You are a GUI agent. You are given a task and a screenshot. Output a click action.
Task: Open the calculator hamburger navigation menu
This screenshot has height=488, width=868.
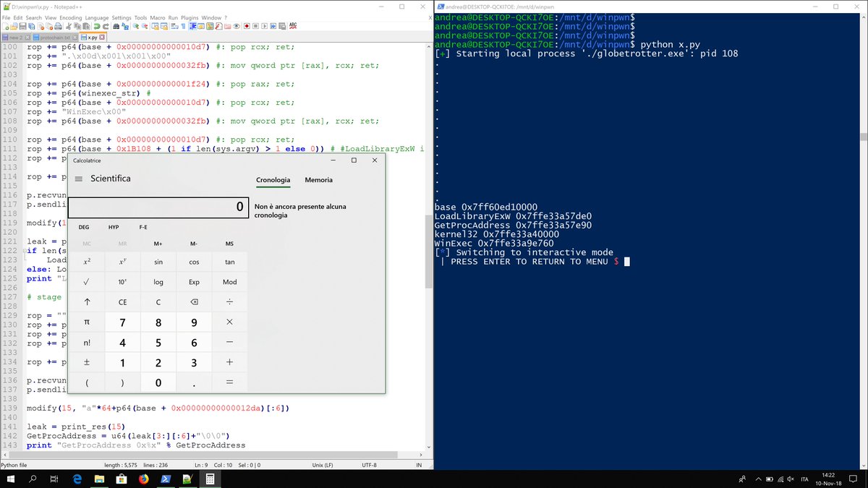pyautogui.click(x=78, y=179)
